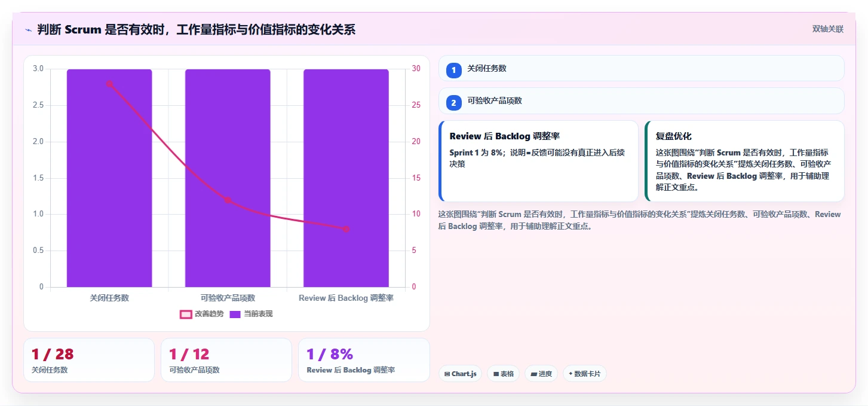Click the 1 / 28 stat card
Screen dimensions: 868x406
point(89,360)
